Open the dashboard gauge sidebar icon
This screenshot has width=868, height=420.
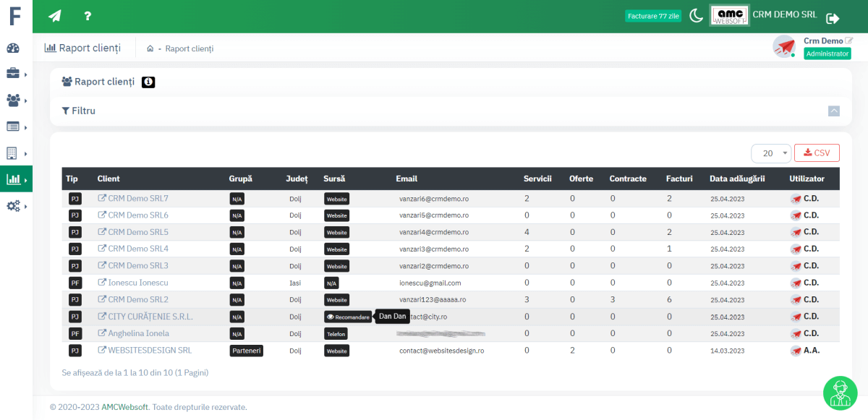pos(13,48)
